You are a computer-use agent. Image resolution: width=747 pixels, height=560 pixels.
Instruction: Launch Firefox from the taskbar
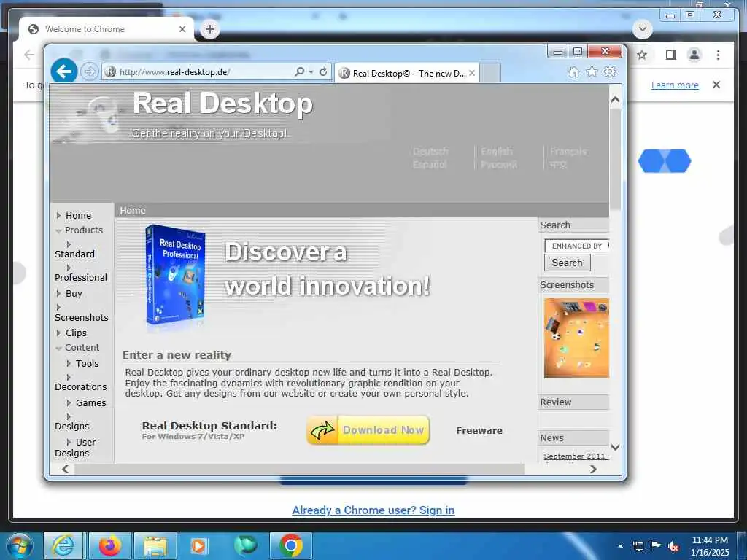click(109, 545)
